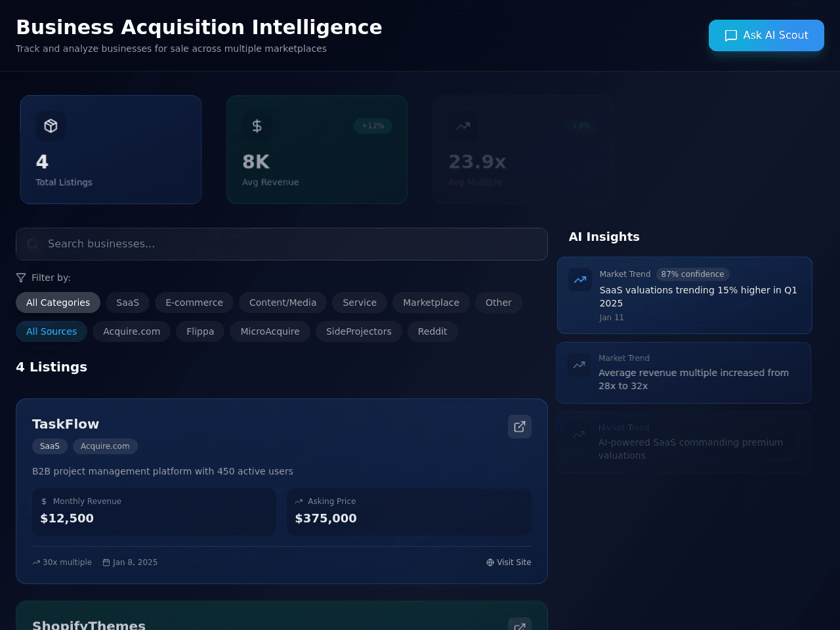Open the Average revenue multiple insight card

684,373
